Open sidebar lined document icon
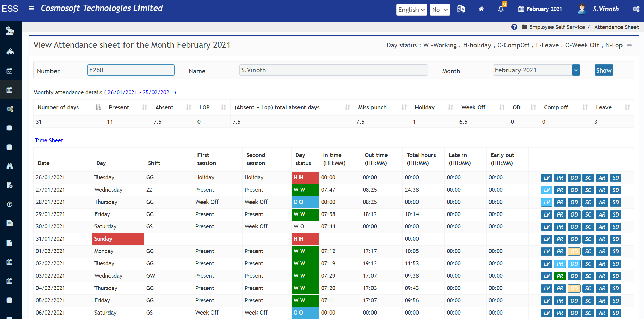The image size is (644, 319). click(x=10, y=223)
